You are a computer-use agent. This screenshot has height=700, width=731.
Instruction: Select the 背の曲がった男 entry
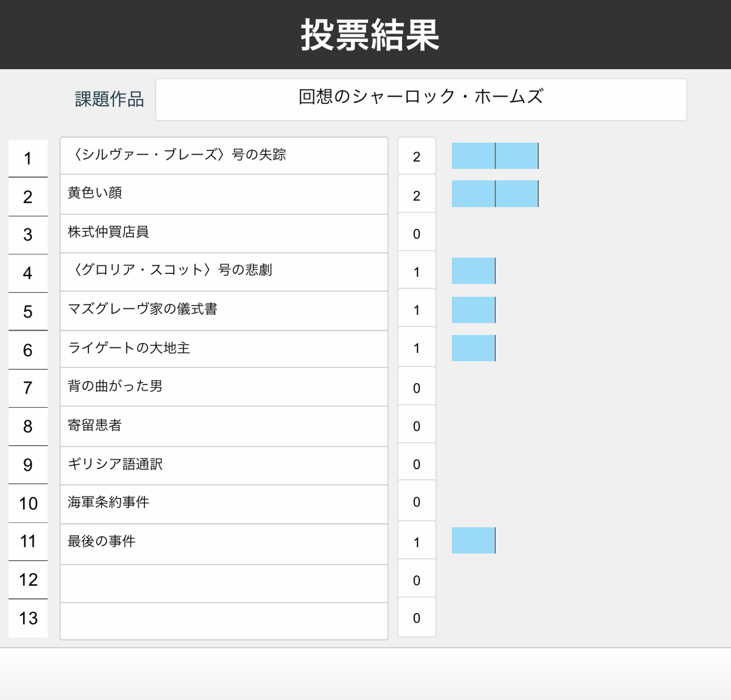[x=223, y=387]
